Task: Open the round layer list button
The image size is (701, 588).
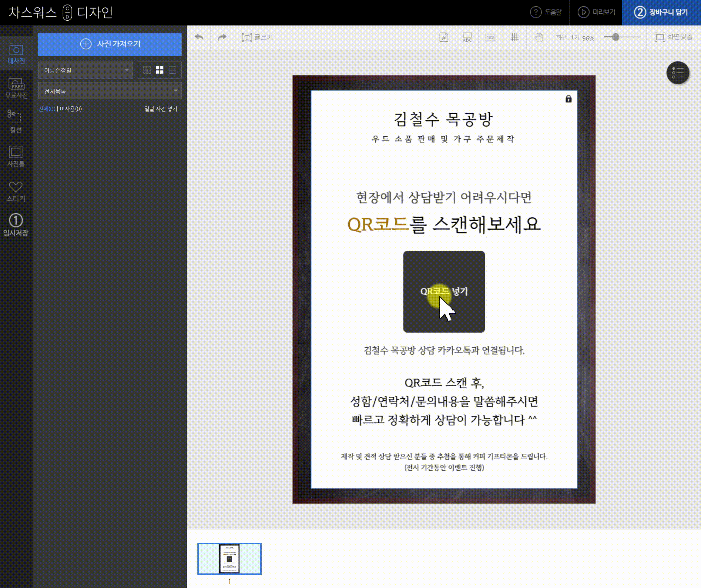Action: click(x=678, y=73)
